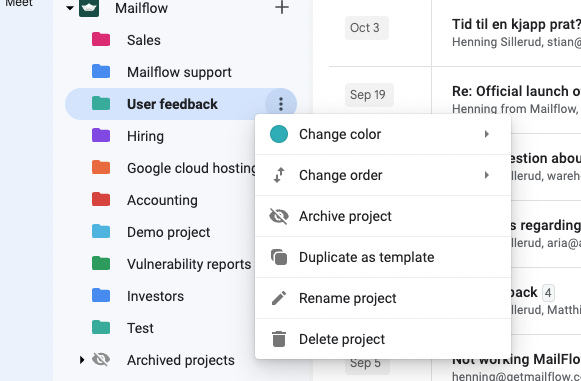Click the teal Test folder icon
The height and width of the screenshot is (381, 581).
pyautogui.click(x=101, y=327)
